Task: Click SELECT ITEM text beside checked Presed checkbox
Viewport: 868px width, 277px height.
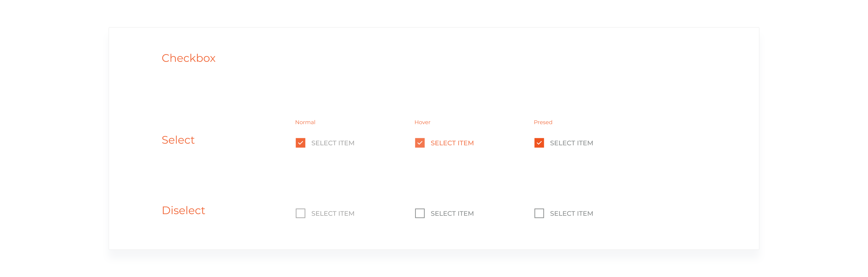Action: [571, 143]
